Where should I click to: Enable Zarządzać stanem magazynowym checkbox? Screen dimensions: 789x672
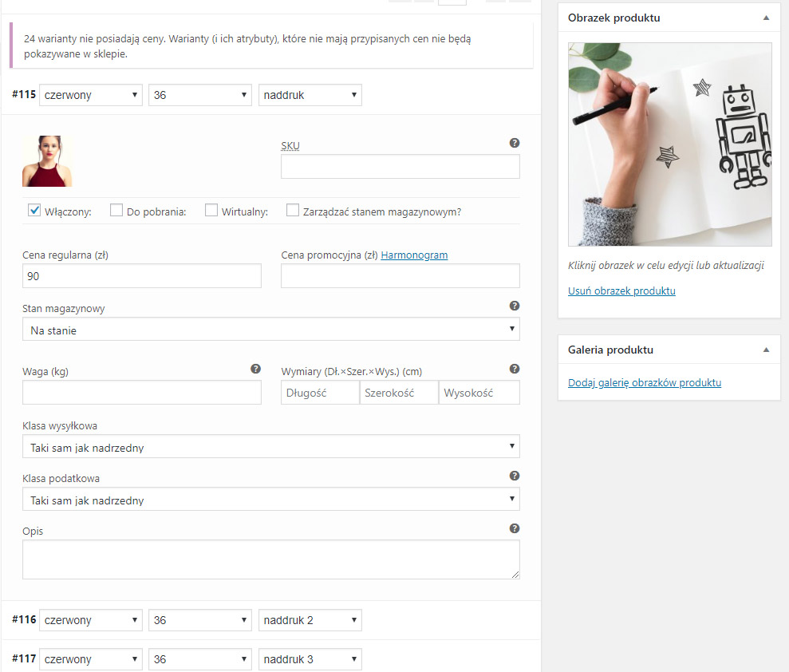(293, 211)
